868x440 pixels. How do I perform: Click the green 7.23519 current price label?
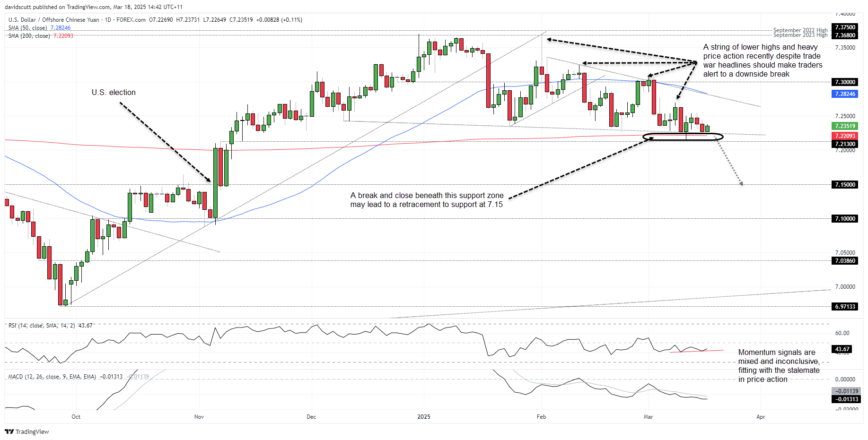845,126
